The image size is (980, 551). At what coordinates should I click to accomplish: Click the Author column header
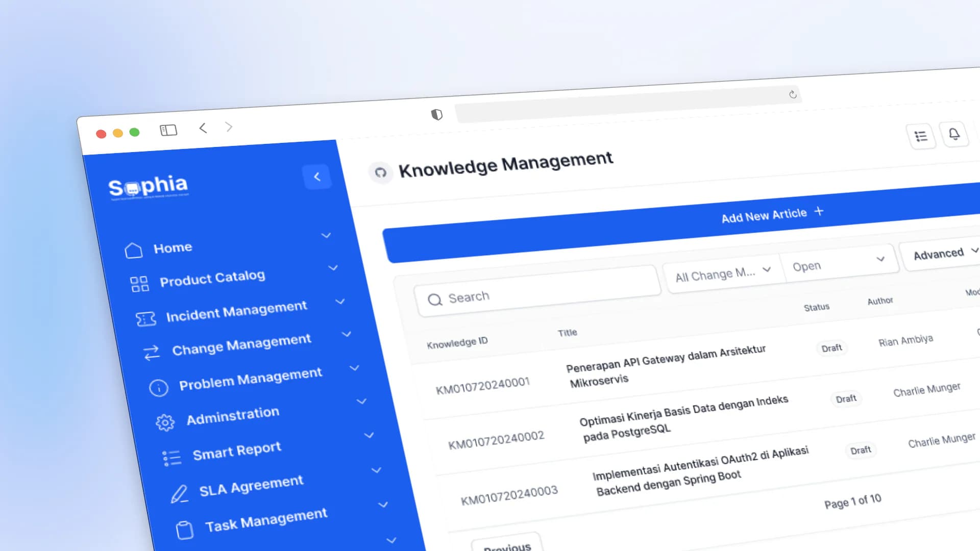pos(880,301)
